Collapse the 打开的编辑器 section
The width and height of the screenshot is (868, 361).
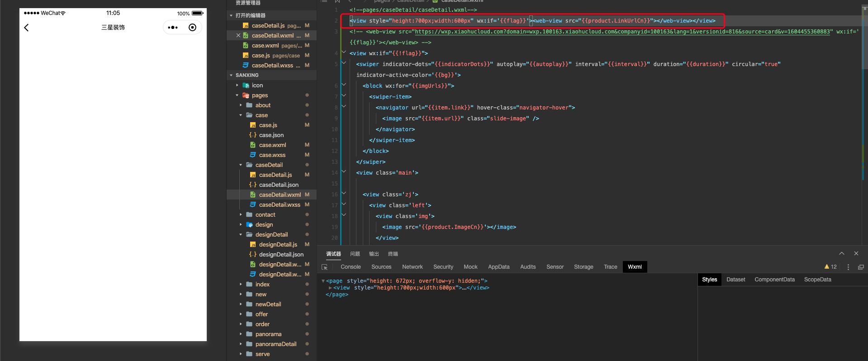(x=231, y=15)
